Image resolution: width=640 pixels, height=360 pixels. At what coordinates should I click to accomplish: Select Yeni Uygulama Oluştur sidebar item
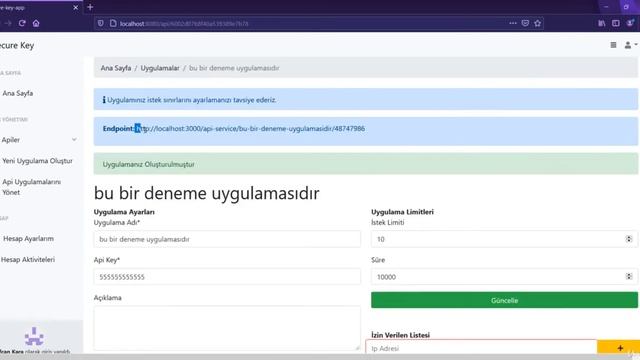(38, 161)
